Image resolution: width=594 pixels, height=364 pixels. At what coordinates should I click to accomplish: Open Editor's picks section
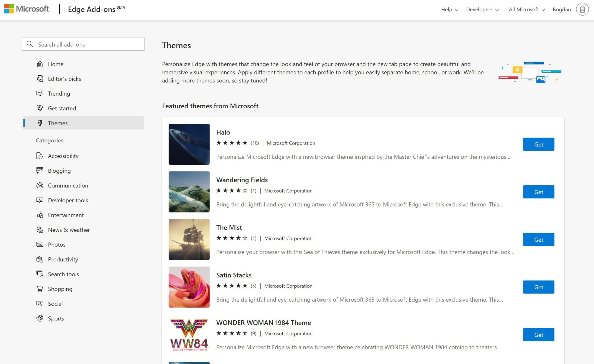pos(83,79)
